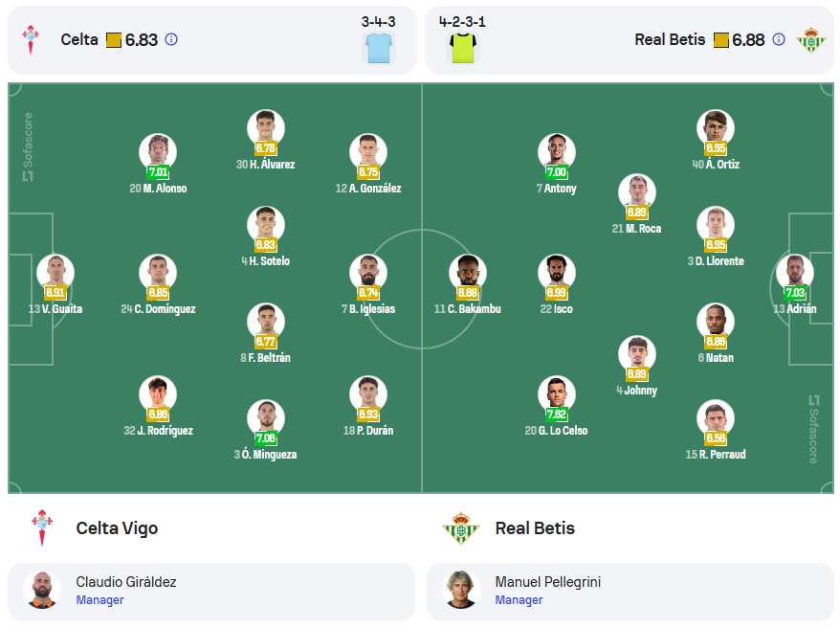Click Isco's 6.99 rating badge

[x=557, y=293]
